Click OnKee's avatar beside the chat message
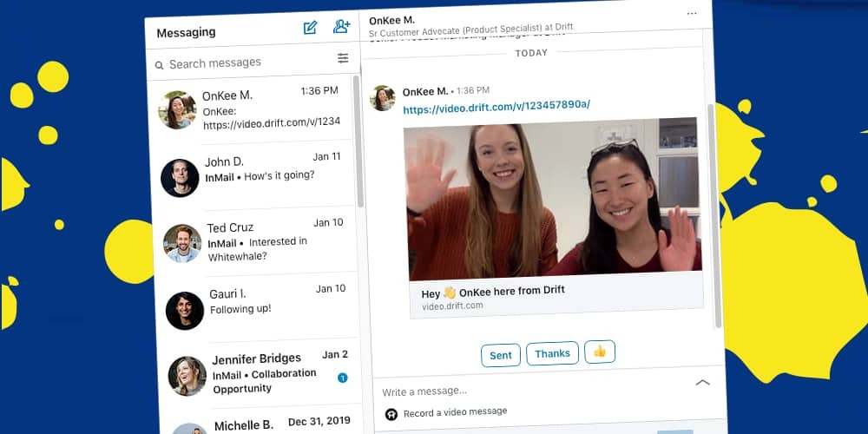 pyautogui.click(x=383, y=98)
